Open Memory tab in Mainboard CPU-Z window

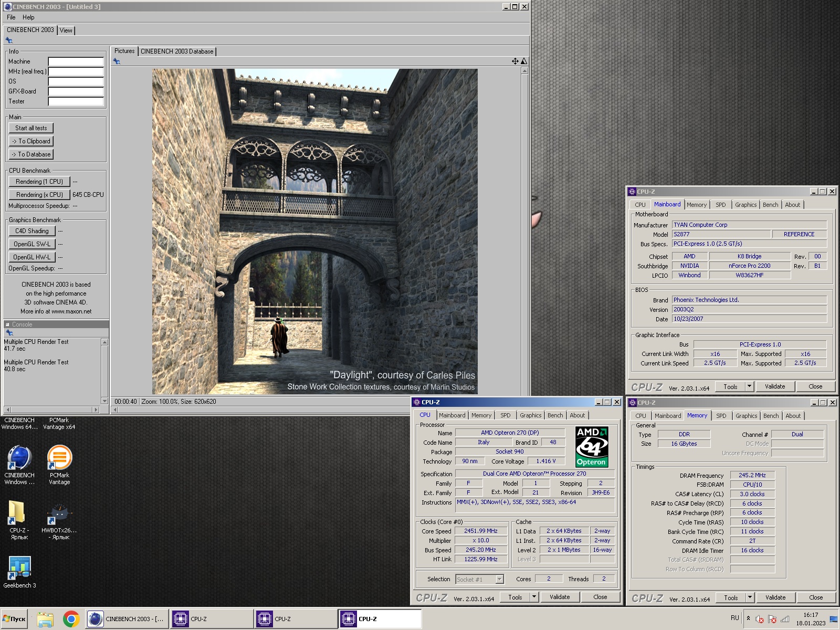coord(697,205)
